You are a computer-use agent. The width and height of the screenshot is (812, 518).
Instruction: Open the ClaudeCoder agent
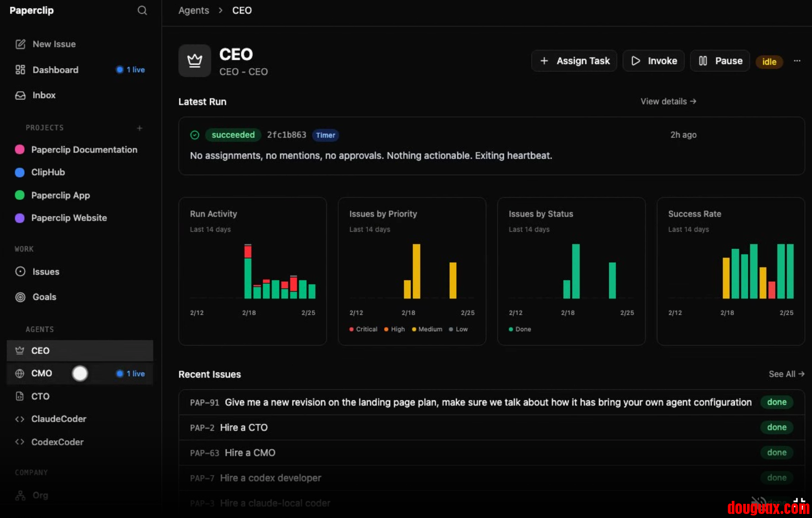(59, 419)
